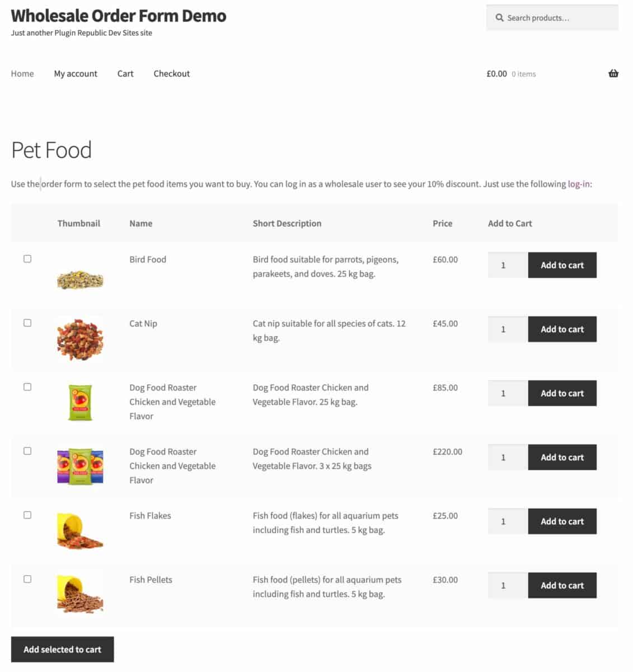Add Bird Food to cart
The width and height of the screenshot is (633, 672).
[x=562, y=265]
